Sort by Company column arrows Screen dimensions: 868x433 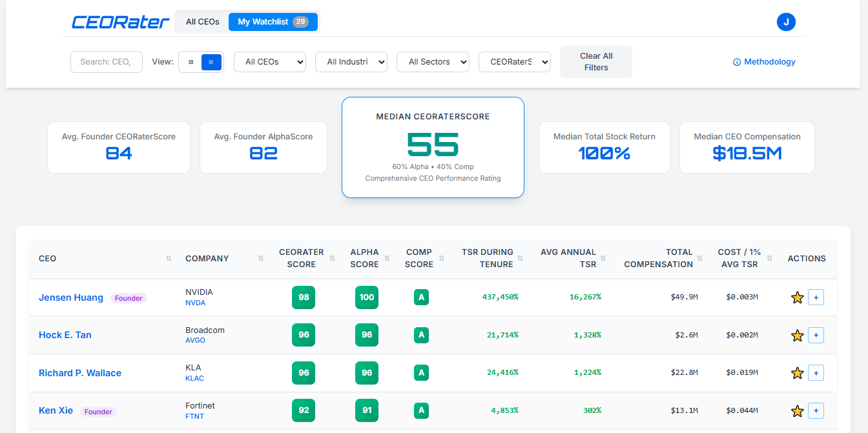(261, 258)
